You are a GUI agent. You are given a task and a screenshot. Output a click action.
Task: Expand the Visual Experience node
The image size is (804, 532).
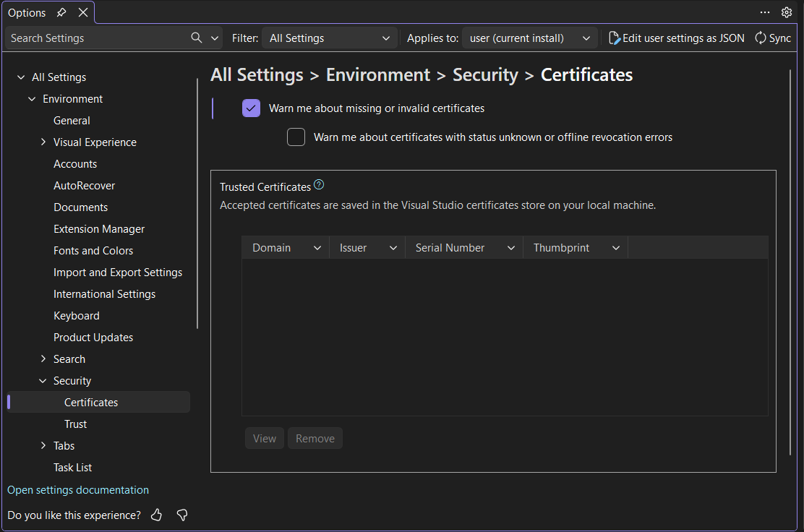[43, 142]
